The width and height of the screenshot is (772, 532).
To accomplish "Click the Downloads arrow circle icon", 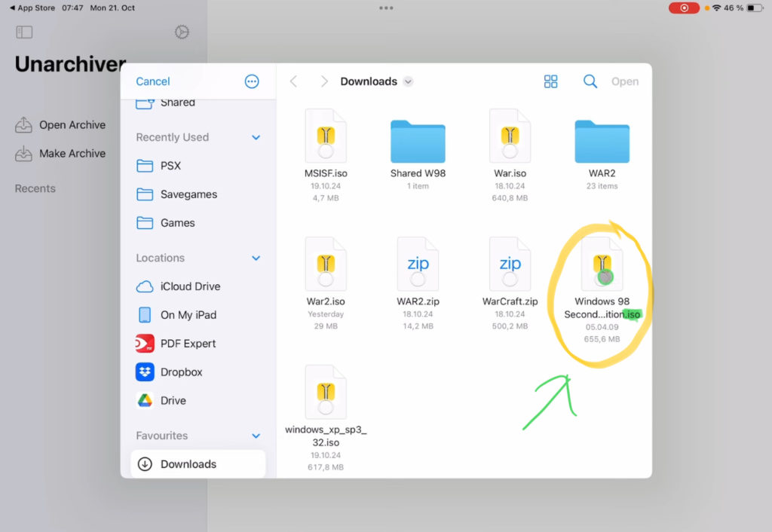I will 145,464.
